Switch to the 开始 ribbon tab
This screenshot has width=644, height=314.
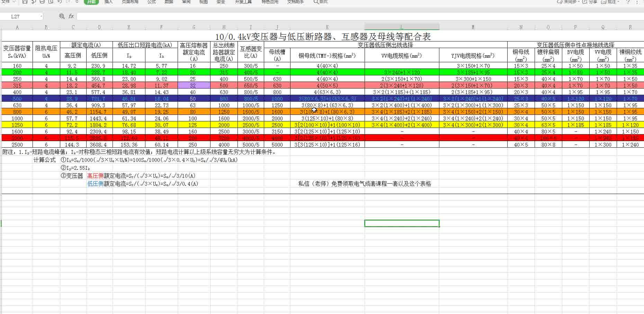(91, 2)
